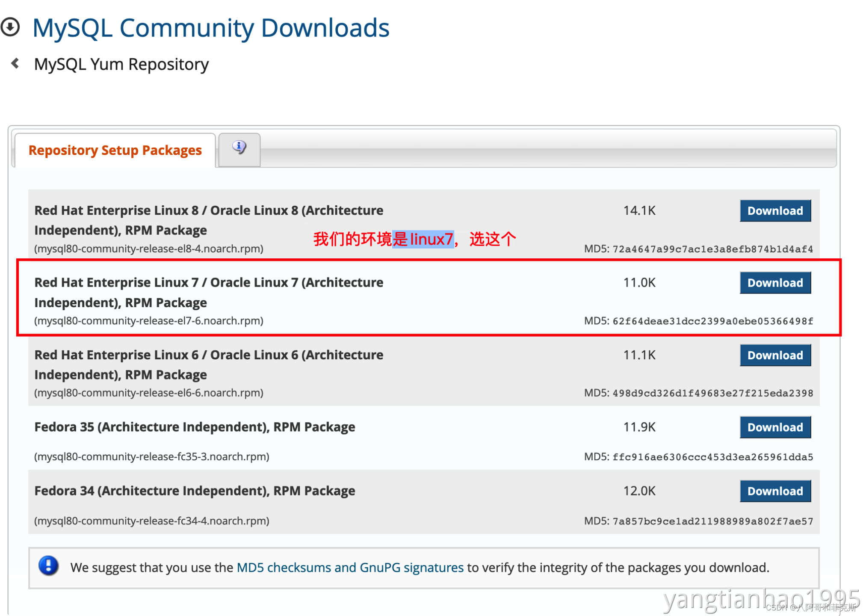Click the Red Hat Enterprise Linux 7 package title
Image resolution: width=863 pixels, height=616 pixels.
209,293
